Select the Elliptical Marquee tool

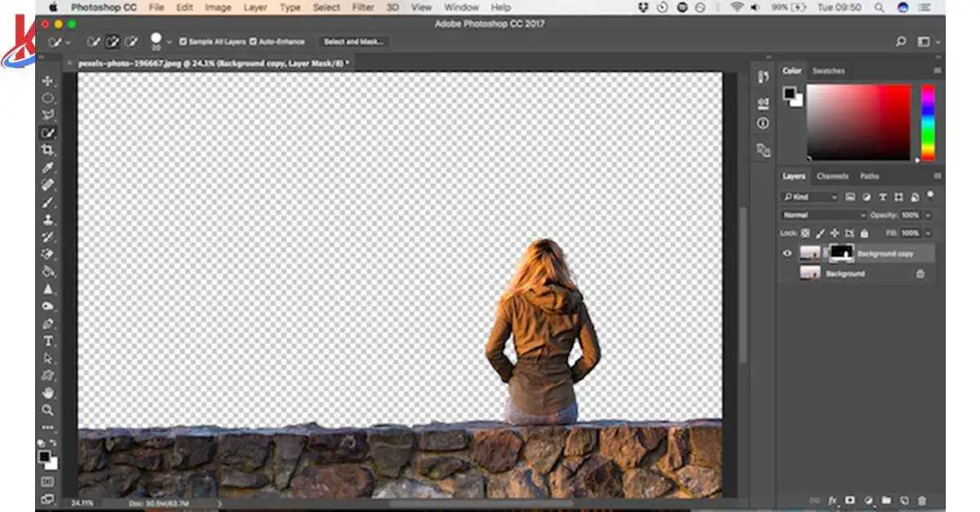48,98
